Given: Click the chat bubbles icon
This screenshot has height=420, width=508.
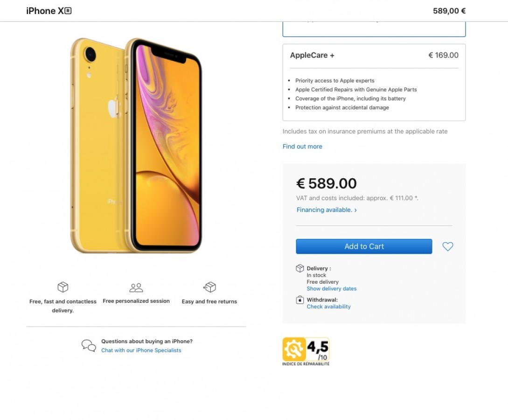Looking at the screenshot, I should (89, 345).
